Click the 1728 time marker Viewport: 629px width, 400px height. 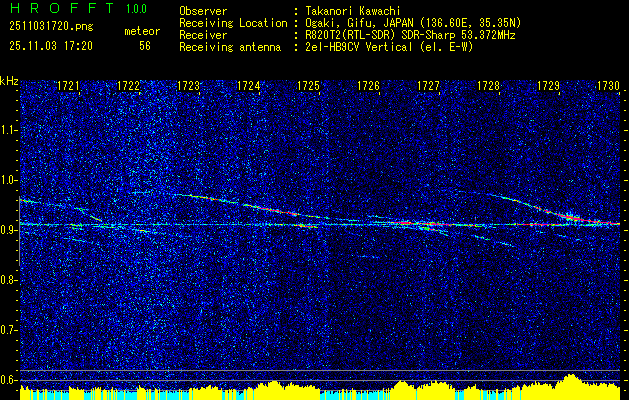click(x=488, y=85)
